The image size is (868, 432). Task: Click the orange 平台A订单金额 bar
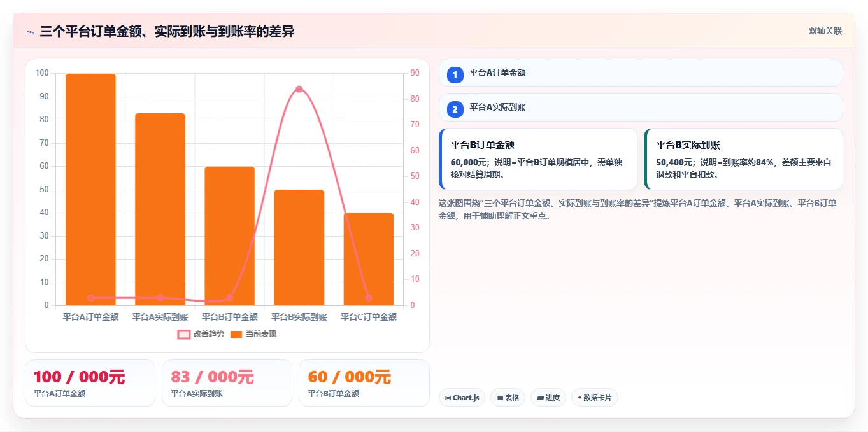tap(90, 190)
